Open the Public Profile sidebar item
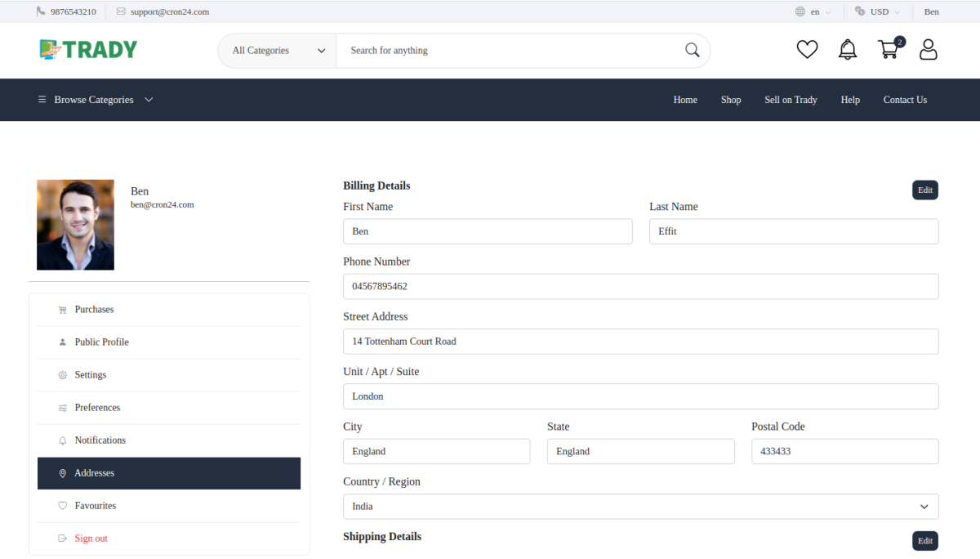The height and width of the screenshot is (559, 980). click(169, 342)
